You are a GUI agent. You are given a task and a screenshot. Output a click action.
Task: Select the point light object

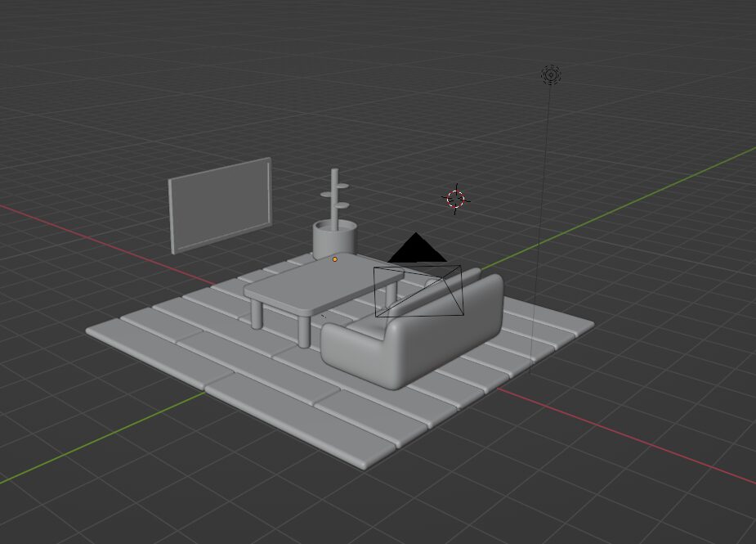551,75
